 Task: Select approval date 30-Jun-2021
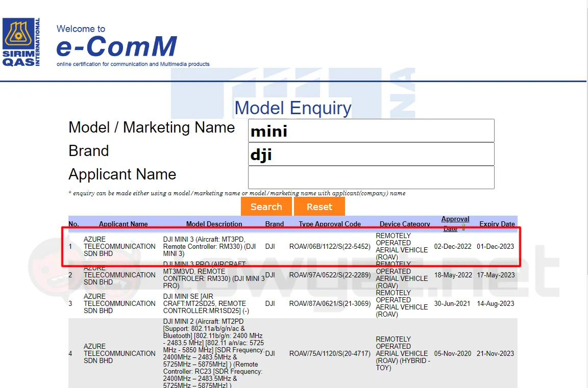tap(452, 303)
